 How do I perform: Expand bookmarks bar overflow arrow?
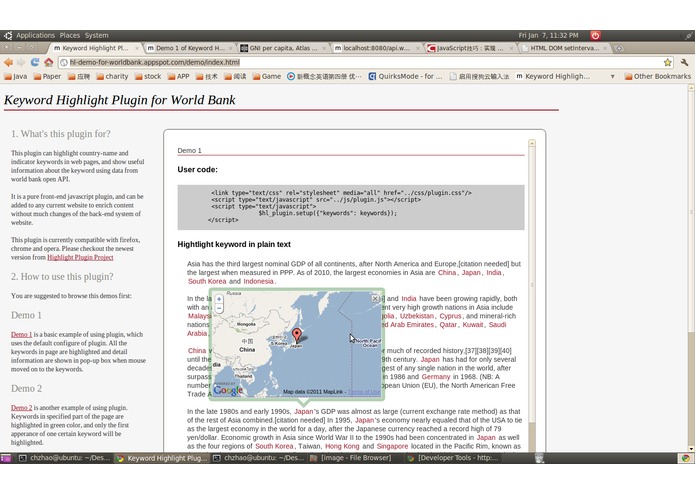click(x=613, y=76)
